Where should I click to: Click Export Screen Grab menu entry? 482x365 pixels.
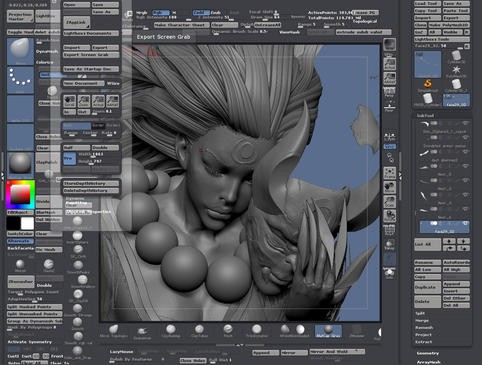[x=91, y=55]
